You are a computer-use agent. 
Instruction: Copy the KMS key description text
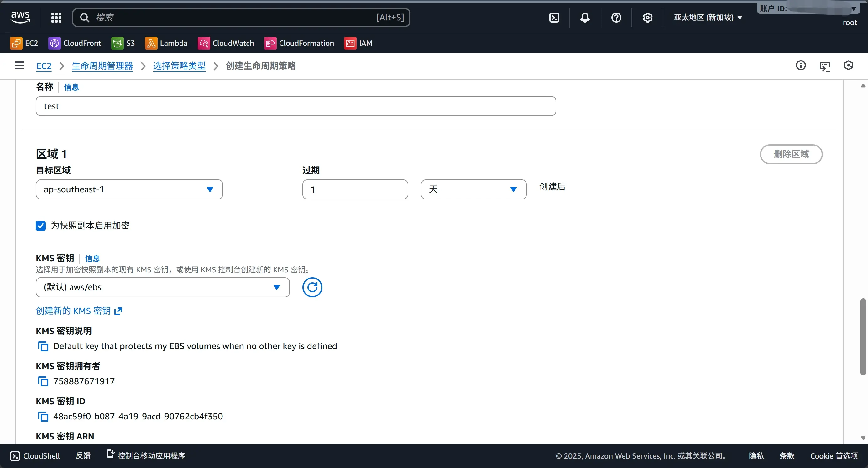coord(43,346)
